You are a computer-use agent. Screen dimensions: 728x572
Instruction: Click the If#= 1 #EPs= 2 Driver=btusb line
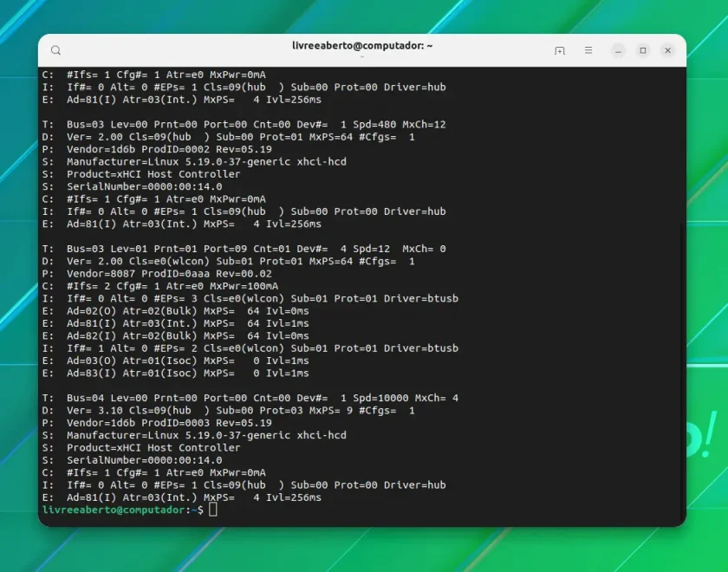pyautogui.click(x=250, y=348)
